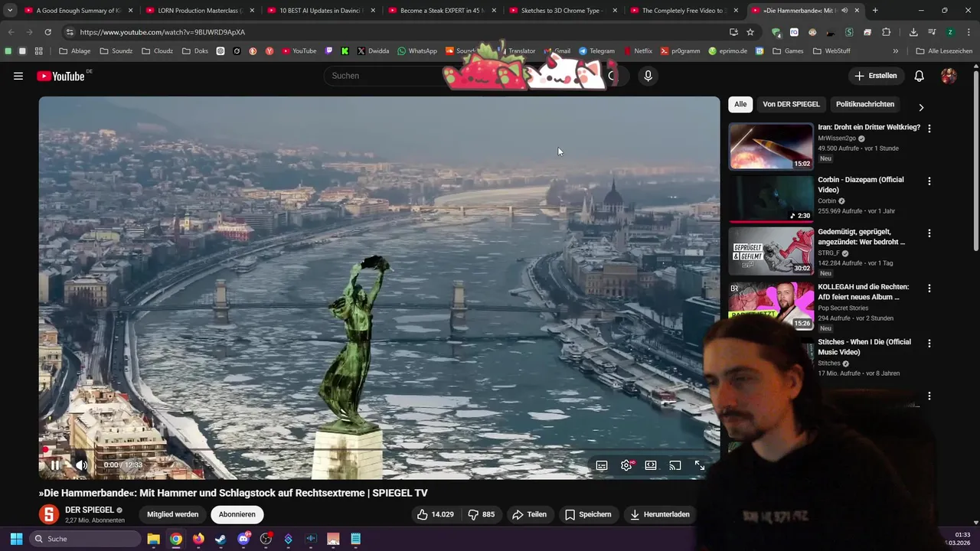
Task: Open more options for Stitches video
Action: point(929,344)
